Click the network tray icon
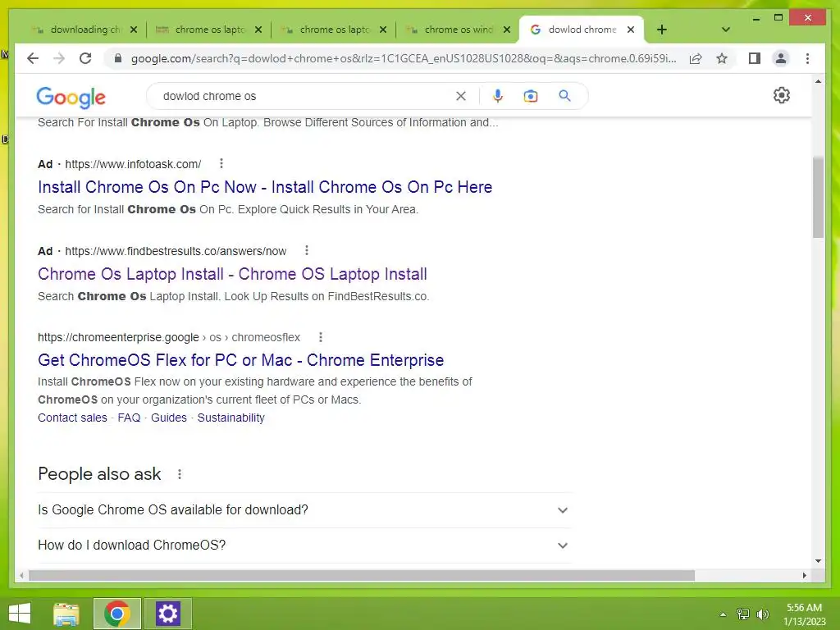 pos(742,614)
